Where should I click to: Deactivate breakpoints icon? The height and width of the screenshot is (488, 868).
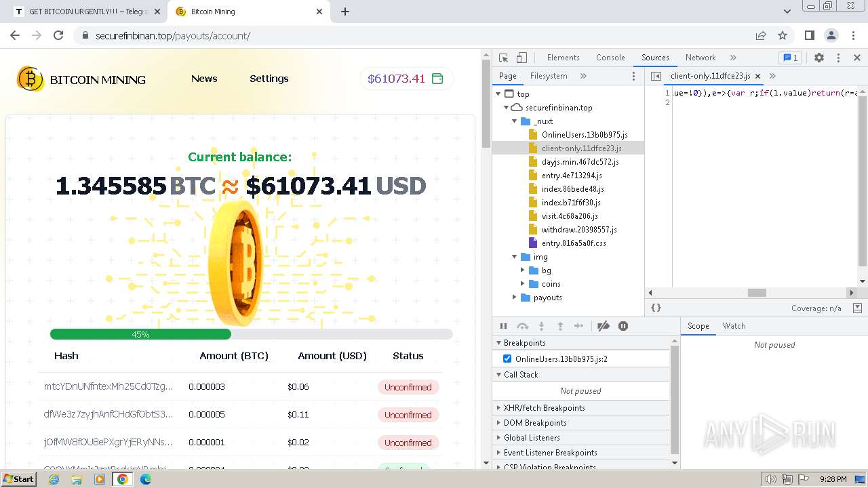tap(604, 326)
